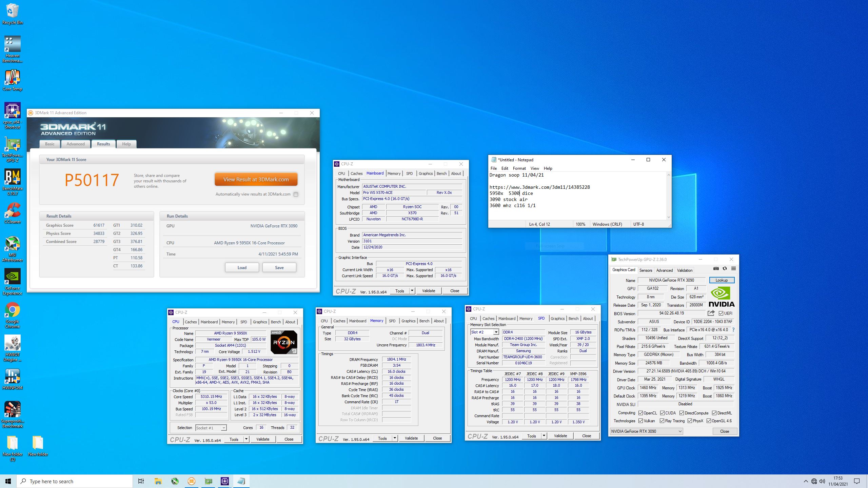The width and height of the screenshot is (868, 488).
Task: Click the Lookup button in GPU-Z
Action: [722, 280]
